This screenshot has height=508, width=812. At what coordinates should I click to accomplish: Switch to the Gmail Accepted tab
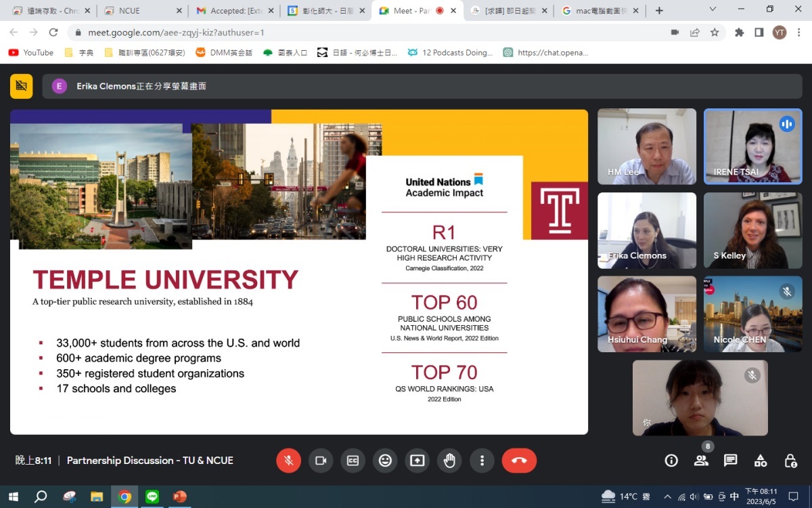(233, 11)
